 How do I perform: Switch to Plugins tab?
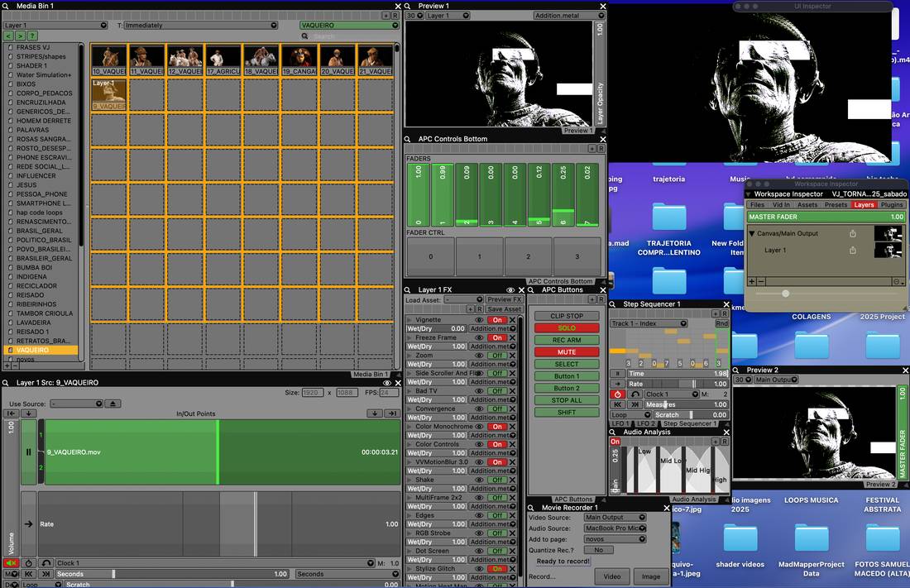(x=892, y=205)
